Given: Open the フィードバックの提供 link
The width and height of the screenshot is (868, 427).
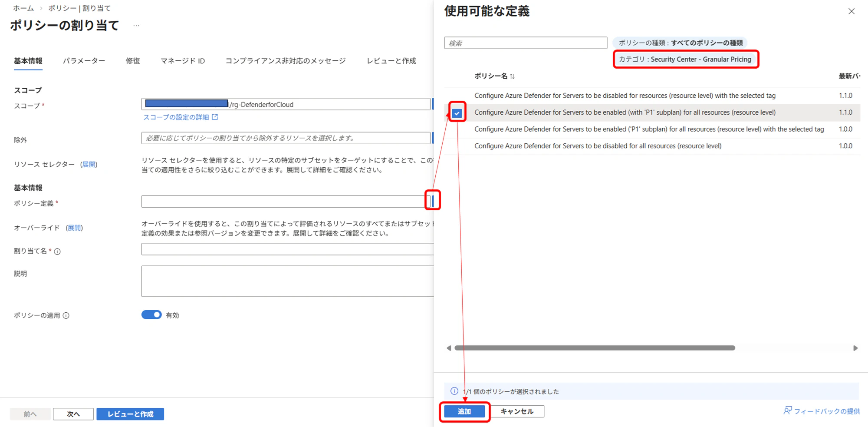Looking at the screenshot, I should tap(827, 411).
